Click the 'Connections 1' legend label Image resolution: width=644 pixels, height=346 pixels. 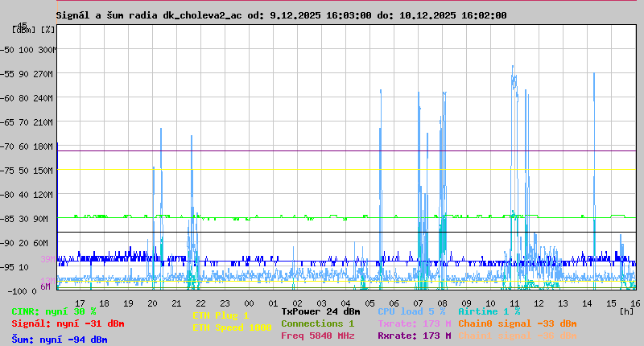318,323
